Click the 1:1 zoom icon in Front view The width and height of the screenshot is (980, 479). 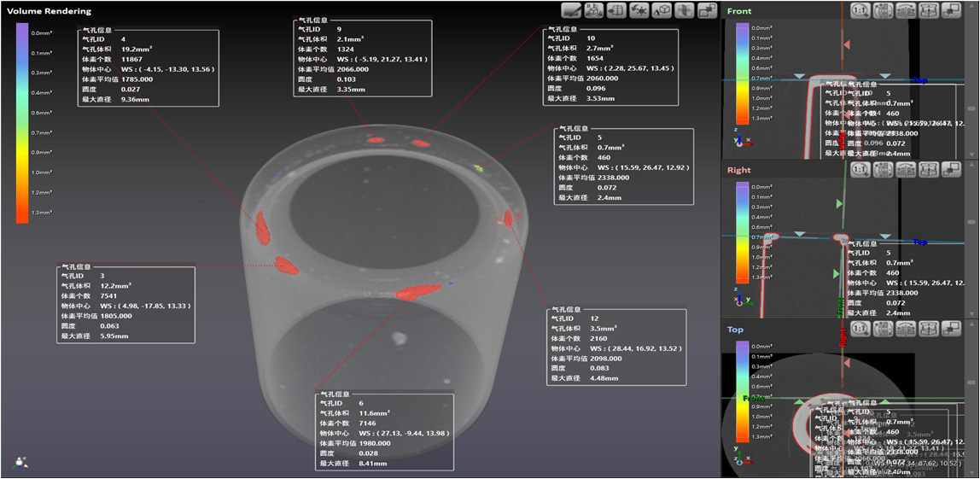(860, 10)
